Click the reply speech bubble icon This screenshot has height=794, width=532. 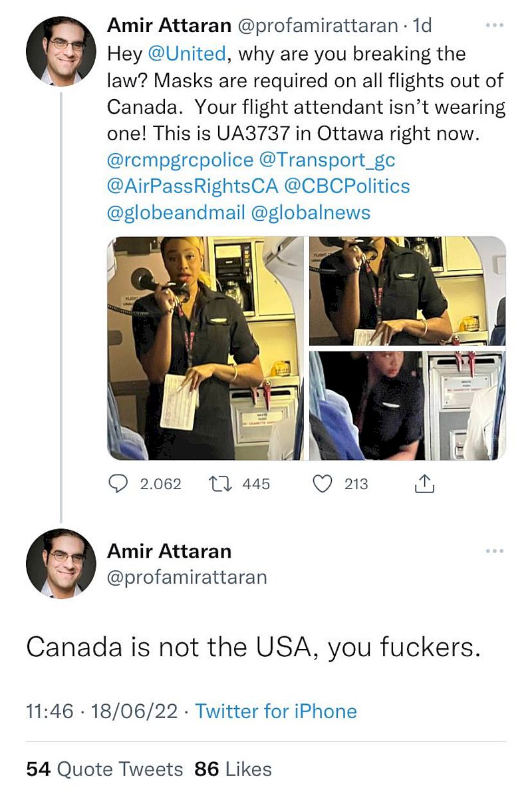(118, 484)
